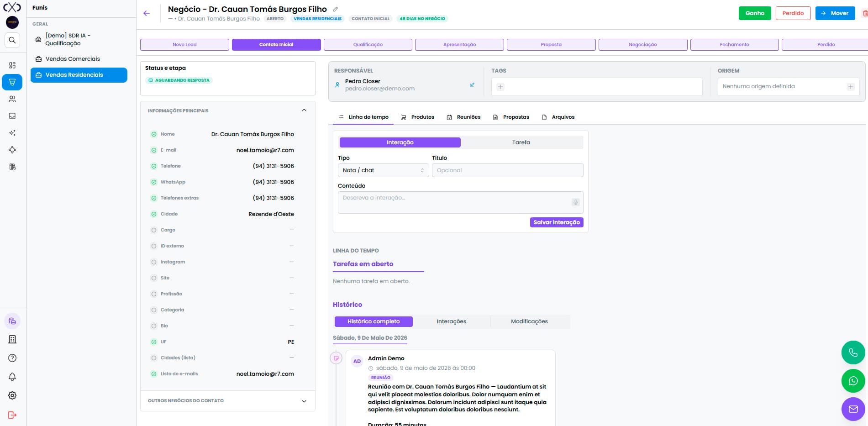
Task: Edit the deal title pencil icon
Action: coord(336,9)
